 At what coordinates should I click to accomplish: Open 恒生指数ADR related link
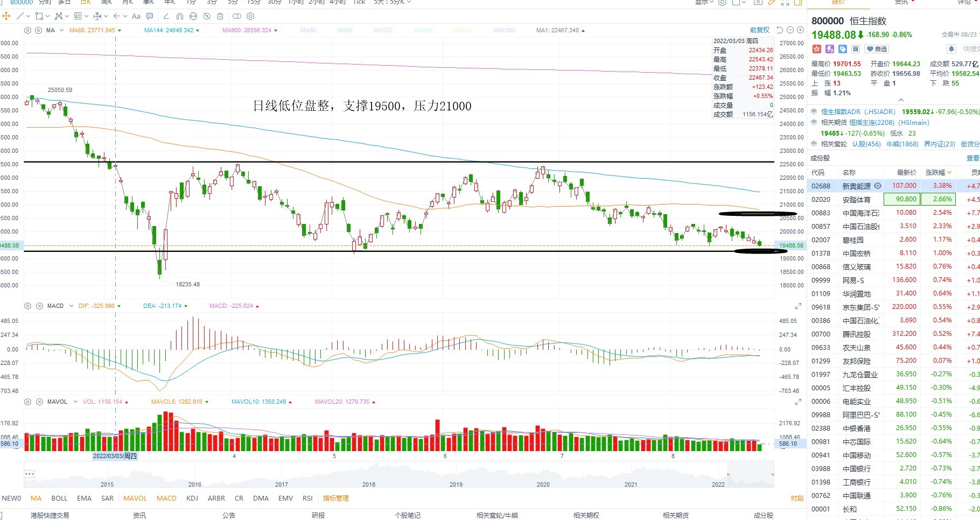pyautogui.click(x=858, y=112)
